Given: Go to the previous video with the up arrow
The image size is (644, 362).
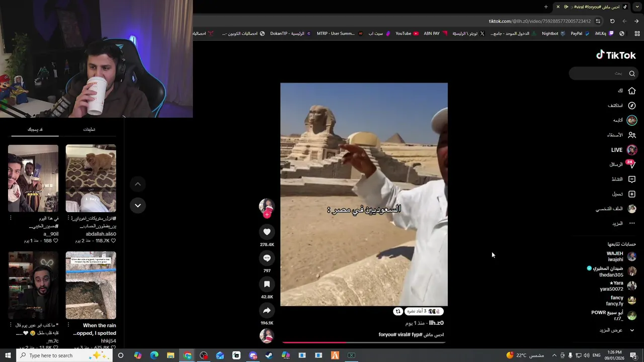Looking at the screenshot, I should point(137,184).
